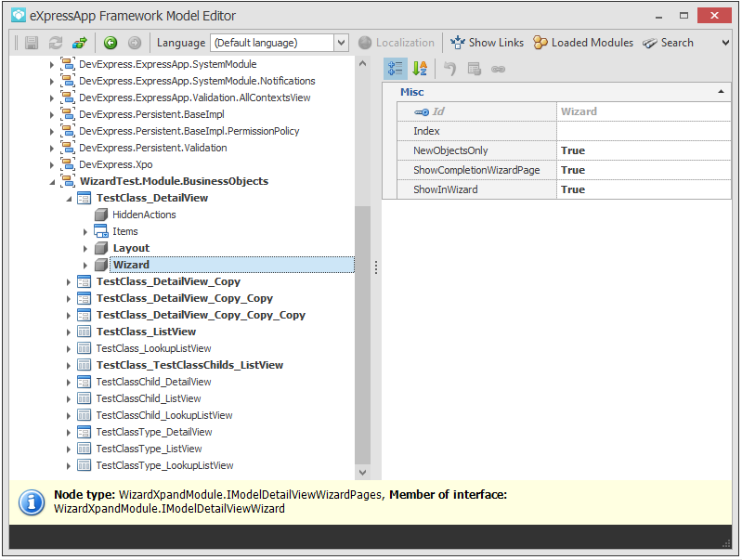Click the empty Index value field
The width and height of the screenshot is (742, 560).
pos(644,131)
